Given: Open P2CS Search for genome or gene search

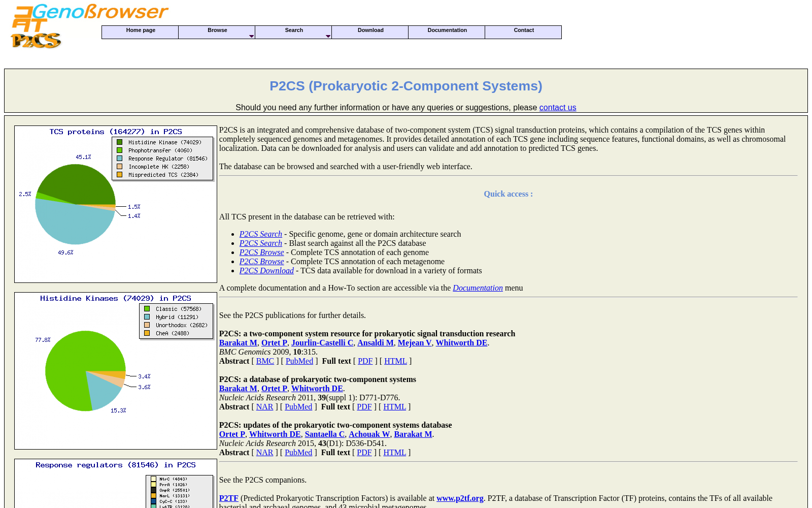Looking at the screenshot, I should [x=261, y=234].
